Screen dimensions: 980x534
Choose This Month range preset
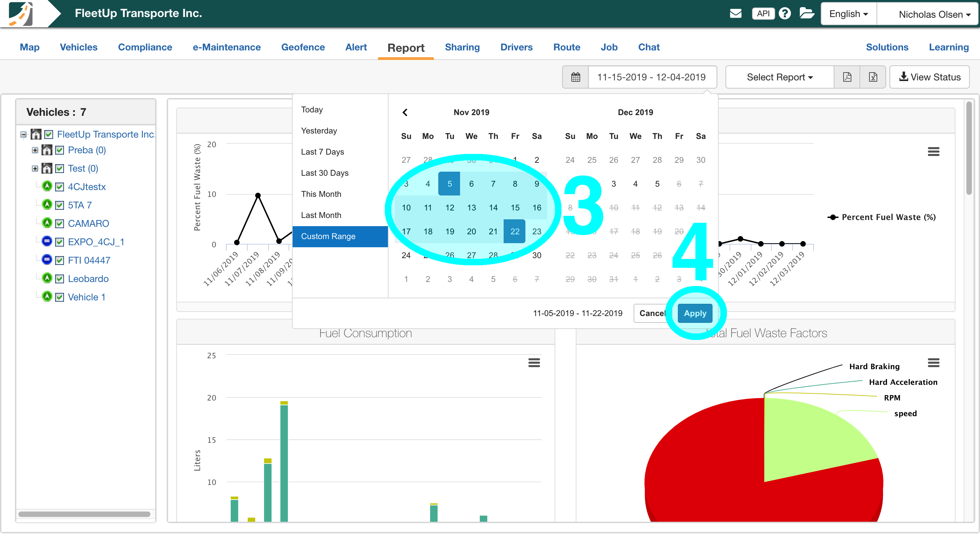coord(341,194)
